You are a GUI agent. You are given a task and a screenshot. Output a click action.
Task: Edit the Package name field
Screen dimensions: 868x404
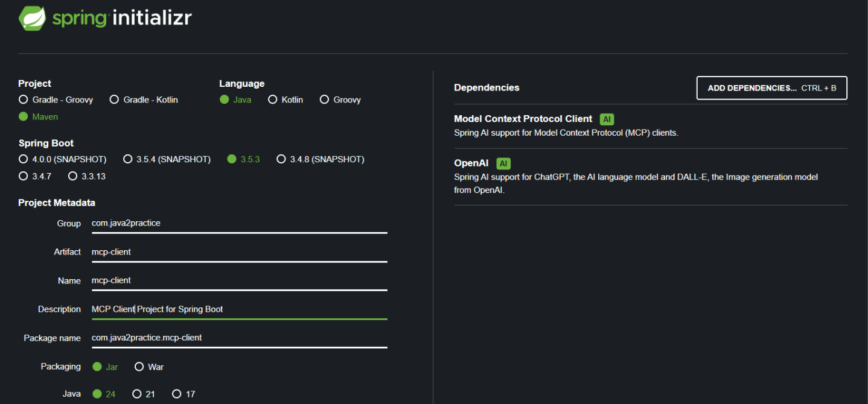click(238, 338)
